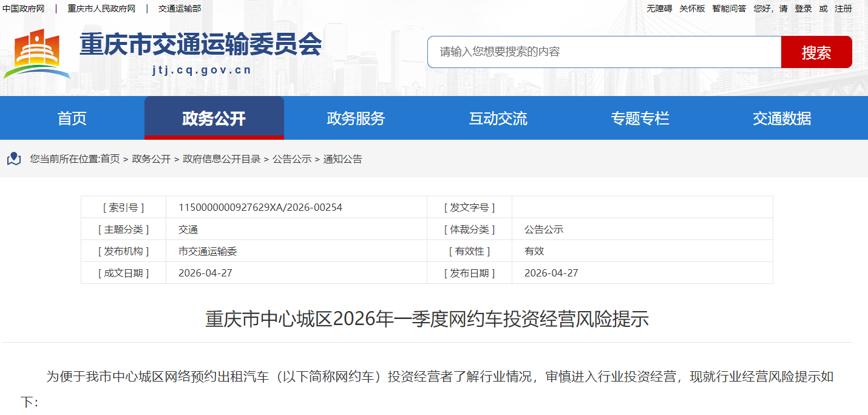Switch to 关怀版 elderly-friendly version
This screenshot has width=868, height=415.
click(692, 9)
